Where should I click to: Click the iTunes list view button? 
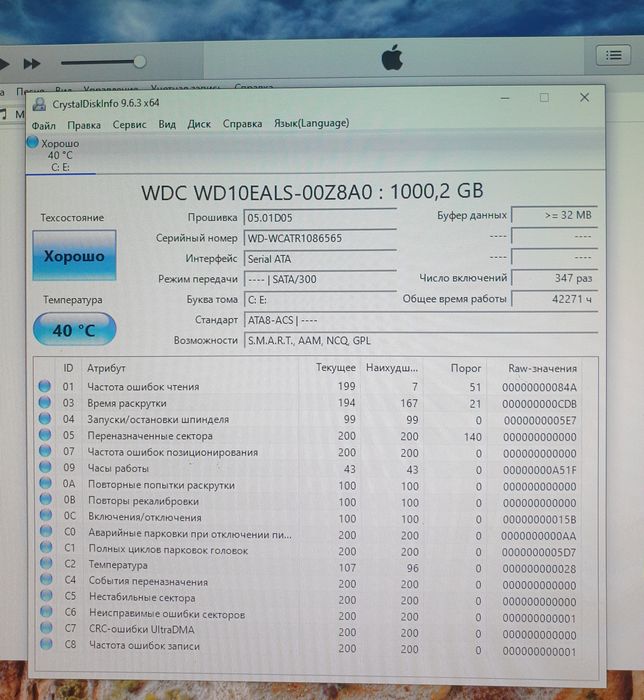pyautogui.click(x=613, y=55)
